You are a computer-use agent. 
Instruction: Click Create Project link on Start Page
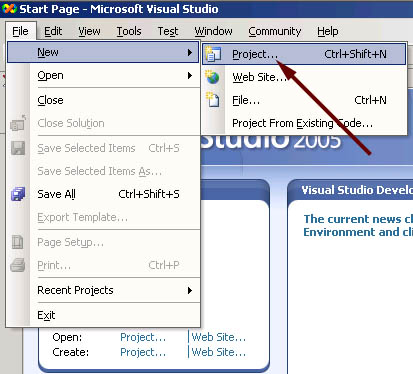(x=143, y=352)
